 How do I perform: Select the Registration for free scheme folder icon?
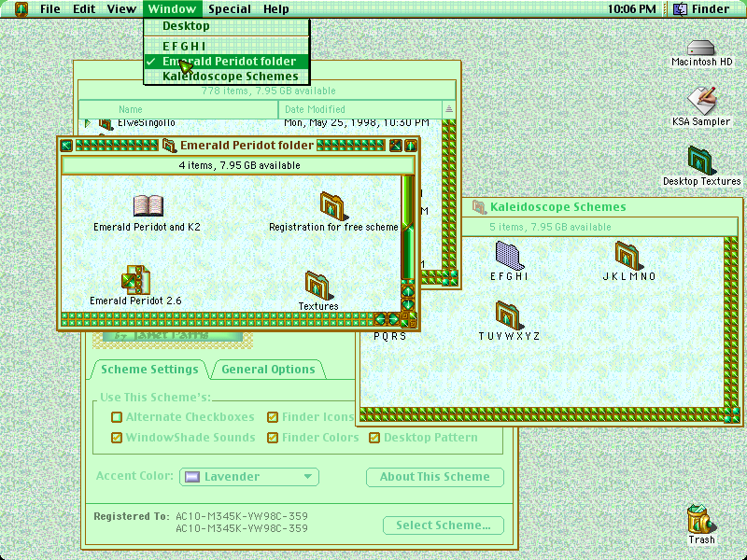tap(332, 205)
